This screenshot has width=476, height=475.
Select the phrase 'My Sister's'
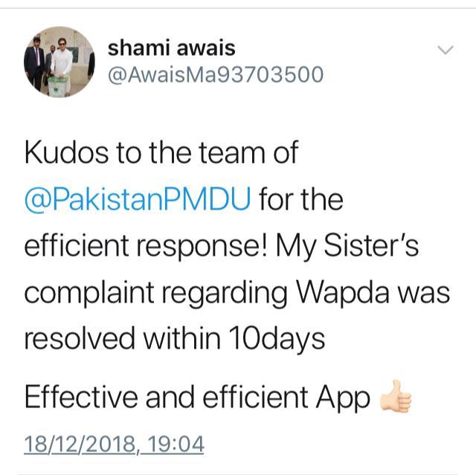coord(347,246)
